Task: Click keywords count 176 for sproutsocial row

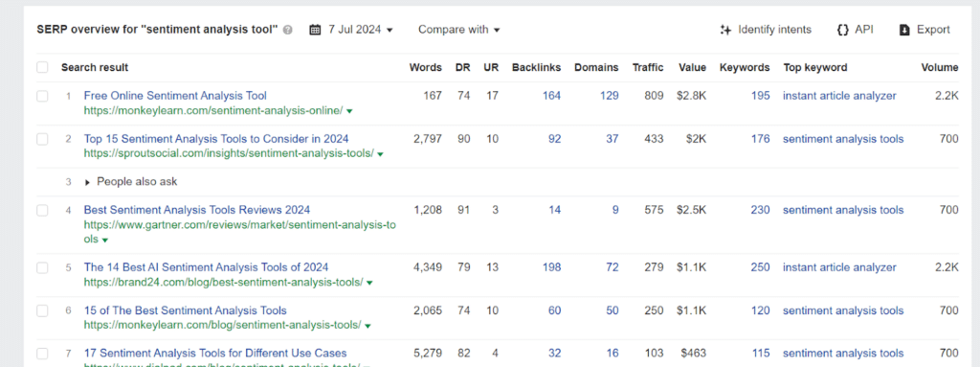Action: click(x=761, y=138)
